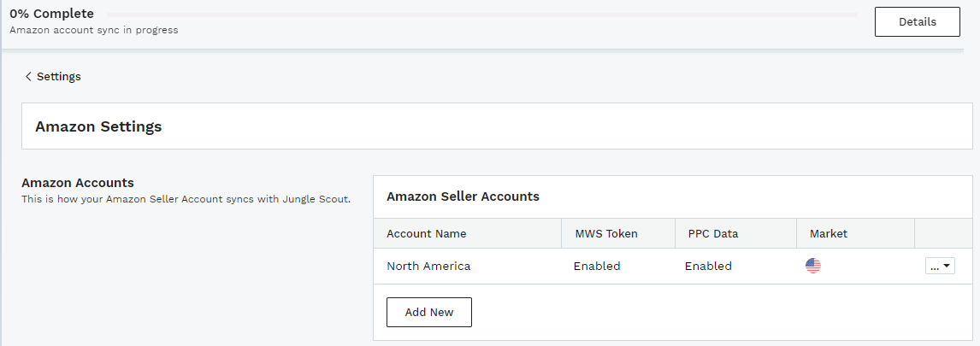Click the Amazon Seller Accounts panel title
Image resolution: width=980 pixels, height=346 pixels.
pos(463,196)
